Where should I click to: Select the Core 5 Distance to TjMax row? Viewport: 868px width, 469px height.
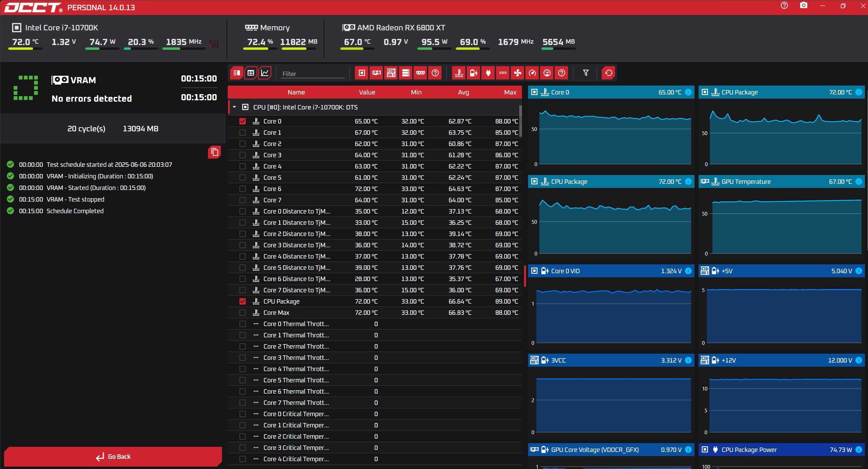click(x=375, y=267)
